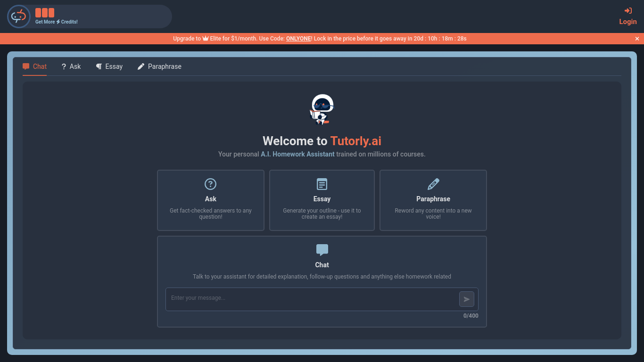Select the question mark icon on the Ask card
The width and height of the screenshot is (644, 362).
pyautogui.click(x=210, y=184)
